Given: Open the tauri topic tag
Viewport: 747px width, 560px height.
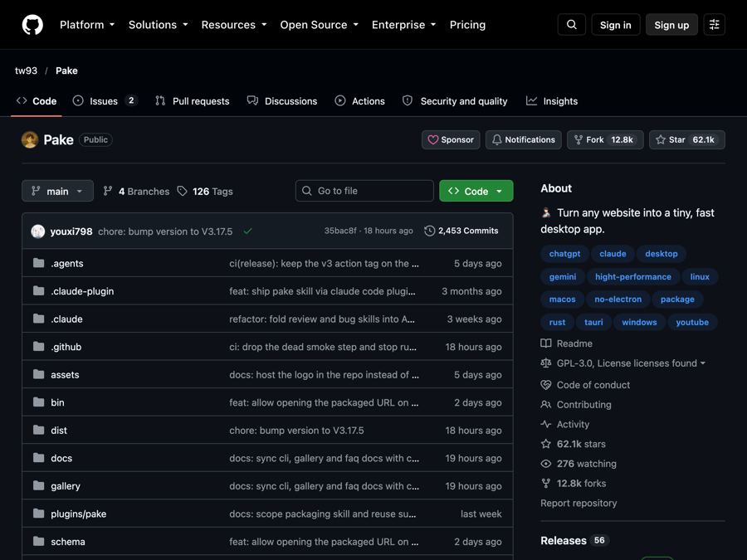Looking at the screenshot, I should pos(593,322).
